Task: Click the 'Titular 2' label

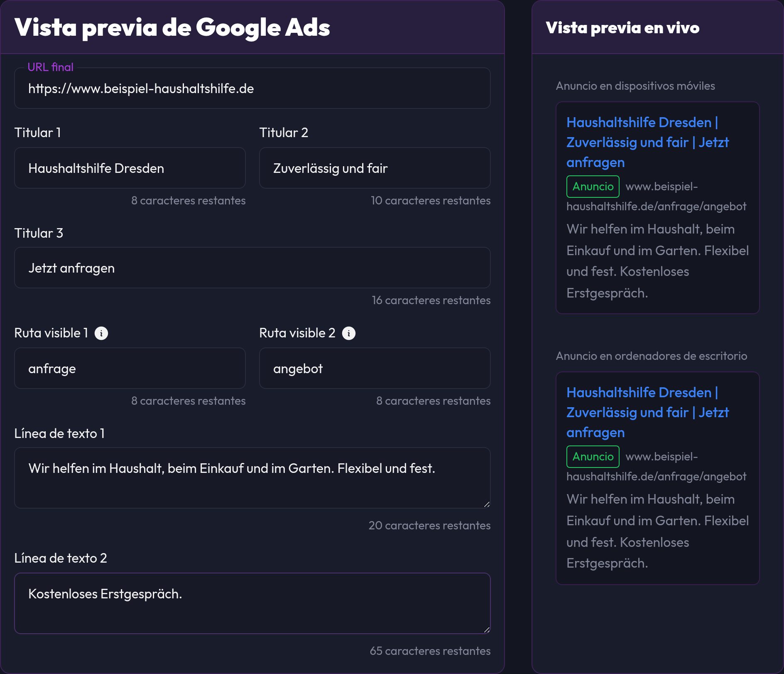Action: pos(284,133)
